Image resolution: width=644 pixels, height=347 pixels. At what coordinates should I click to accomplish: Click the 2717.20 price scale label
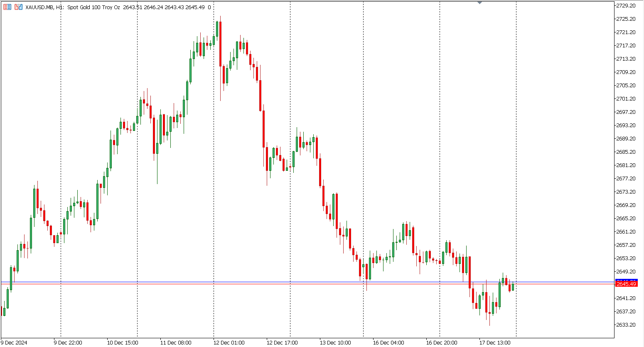(x=626, y=45)
